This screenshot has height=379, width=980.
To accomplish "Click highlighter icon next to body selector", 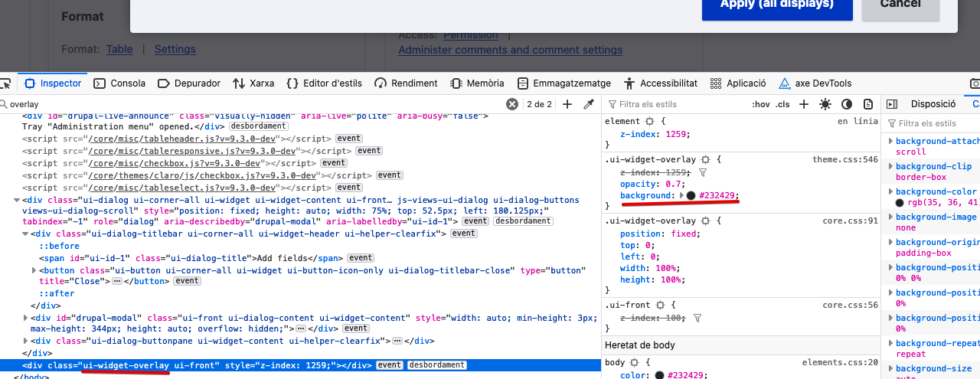I will tap(634, 362).
